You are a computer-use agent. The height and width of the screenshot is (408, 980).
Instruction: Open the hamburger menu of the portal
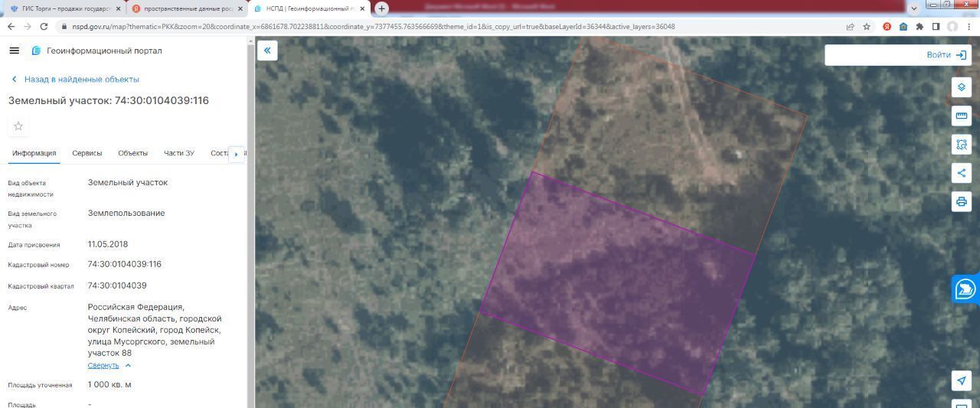[x=14, y=51]
